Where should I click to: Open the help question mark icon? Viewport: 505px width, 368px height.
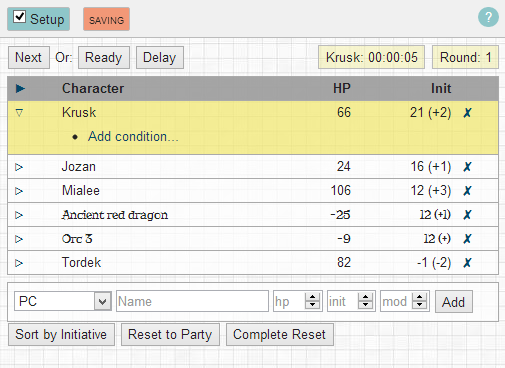tap(488, 17)
